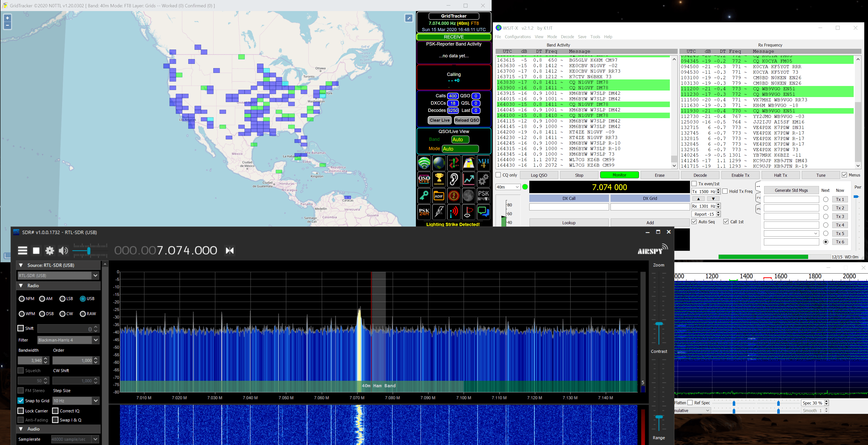Image resolution: width=868 pixels, height=445 pixels.
Task: Select the LSB radio button in SDR#
Action: click(63, 298)
